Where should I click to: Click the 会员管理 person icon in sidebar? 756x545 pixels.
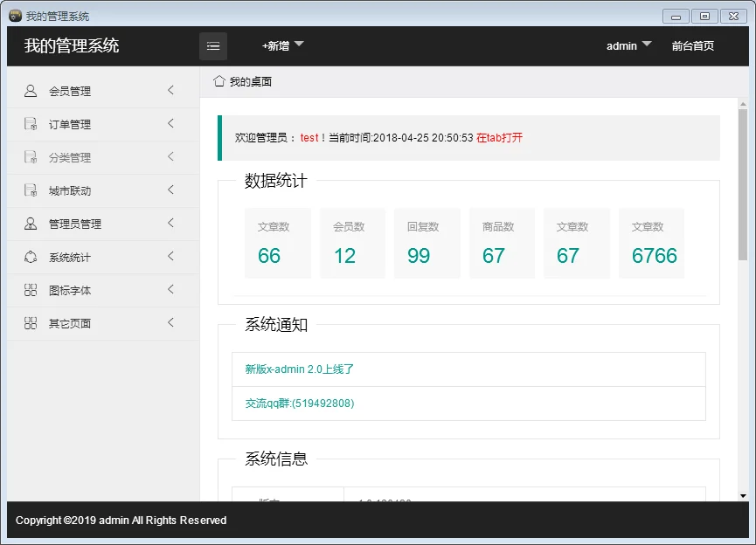[31, 91]
